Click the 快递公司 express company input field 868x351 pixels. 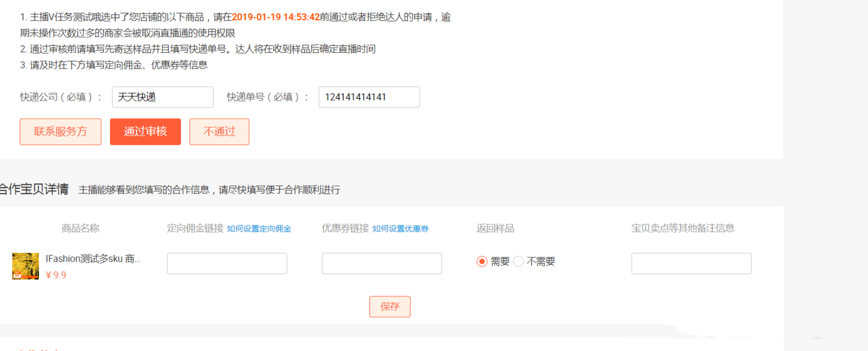point(162,97)
